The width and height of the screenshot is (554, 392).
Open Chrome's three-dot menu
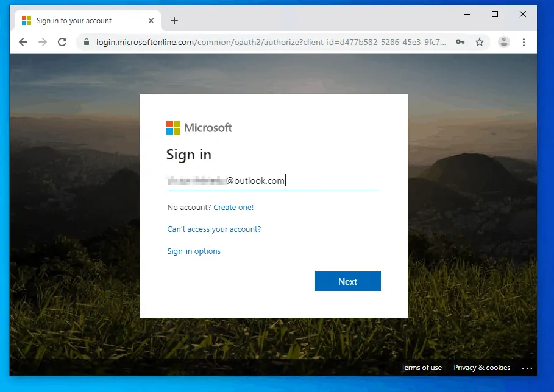524,42
